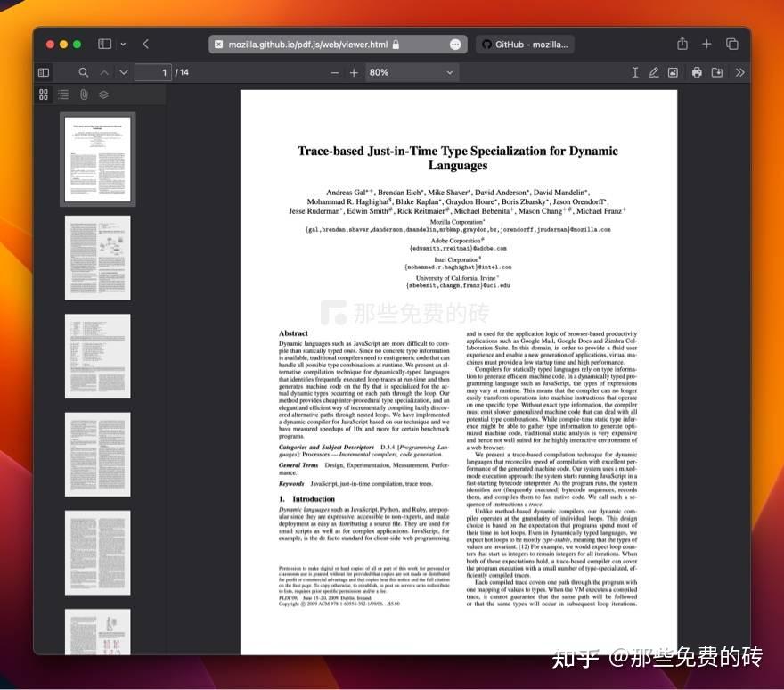Switch to page thumbnails view

(43, 94)
